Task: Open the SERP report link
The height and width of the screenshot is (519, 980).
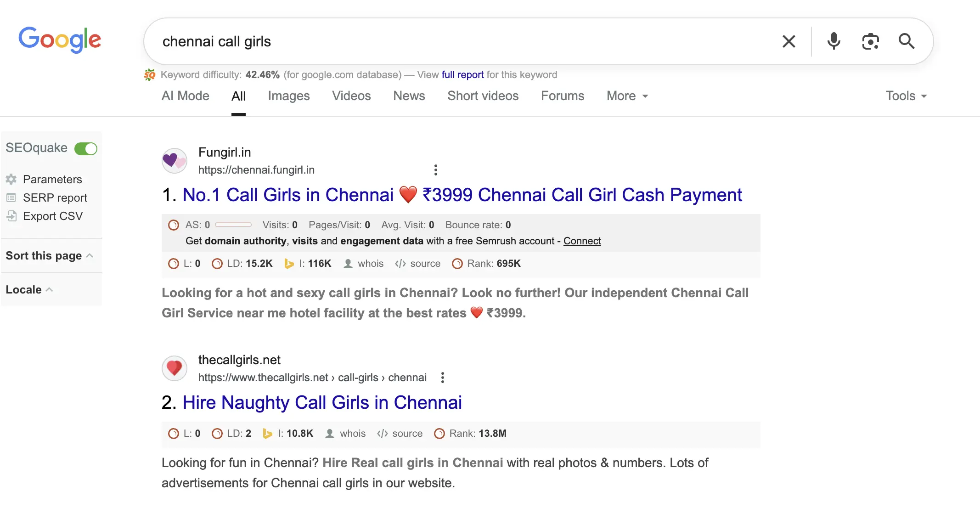Action: pyautogui.click(x=55, y=197)
